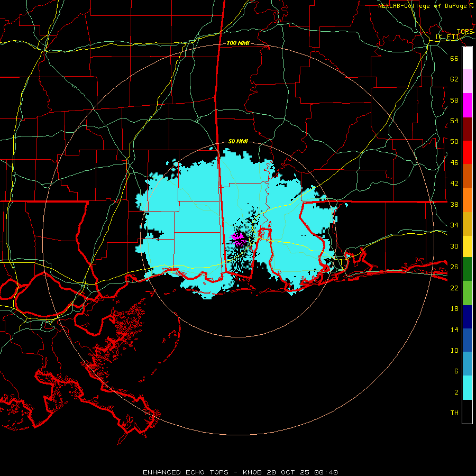Click the black TH legend swatch
This screenshot has height=476, width=476.
[x=467, y=411]
